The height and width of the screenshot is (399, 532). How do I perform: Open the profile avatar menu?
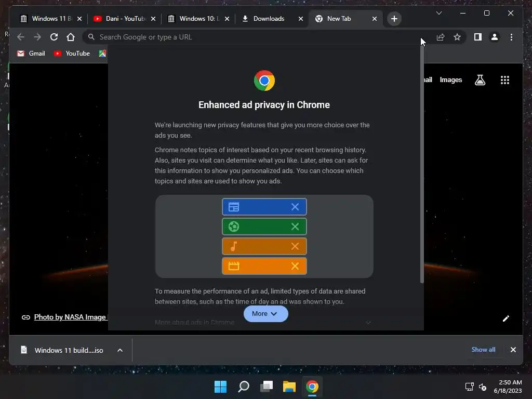[495, 37]
